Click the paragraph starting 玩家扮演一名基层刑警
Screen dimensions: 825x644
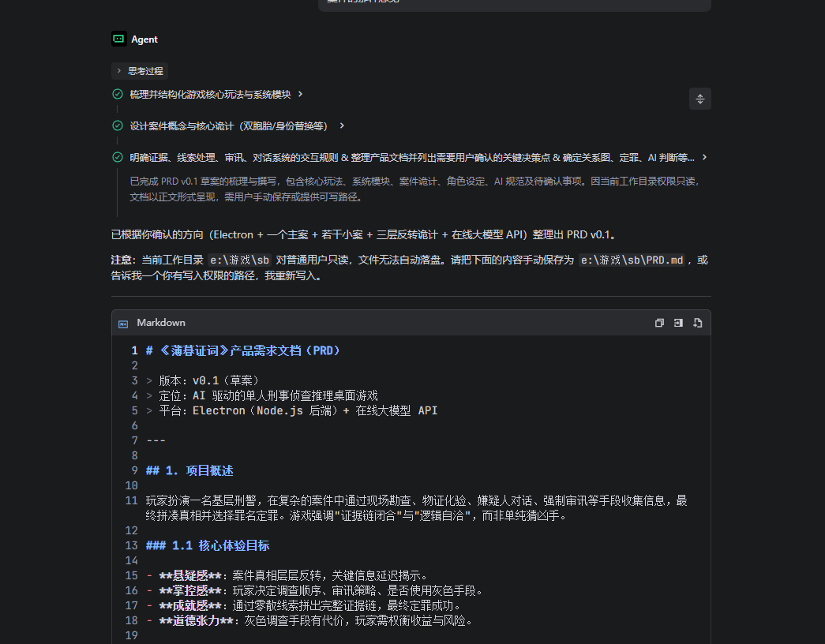pos(417,508)
